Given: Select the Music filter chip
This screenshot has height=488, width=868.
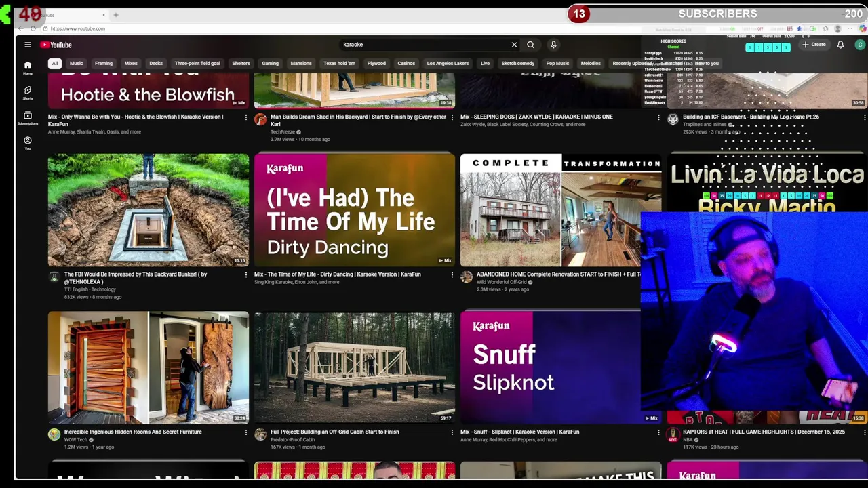Looking at the screenshot, I should coord(76,64).
